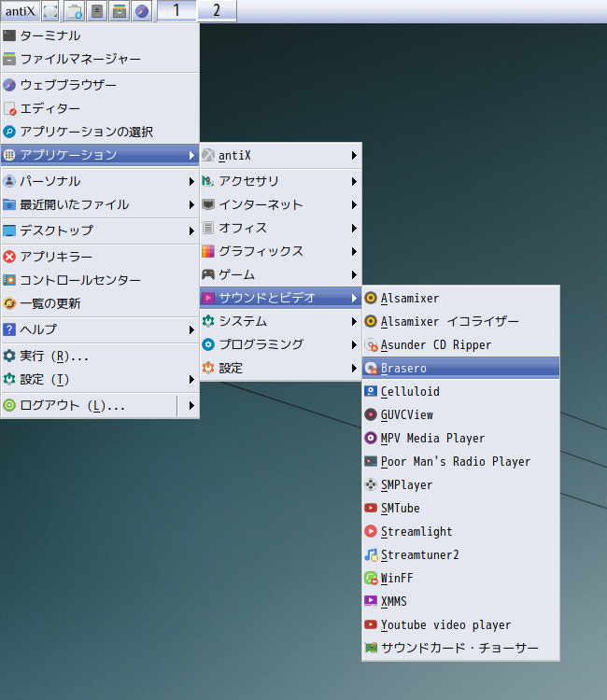Switch to workspace 1
The image size is (607, 700).
click(x=176, y=10)
